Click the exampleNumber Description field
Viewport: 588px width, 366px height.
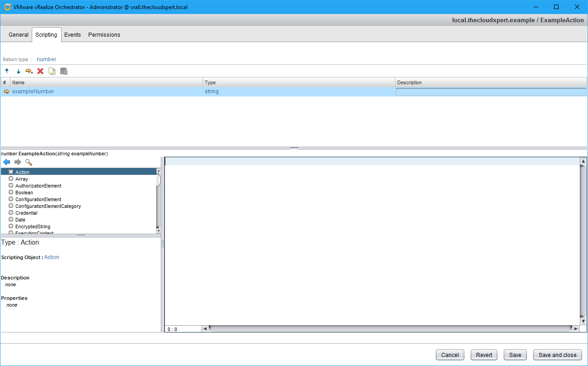point(491,92)
